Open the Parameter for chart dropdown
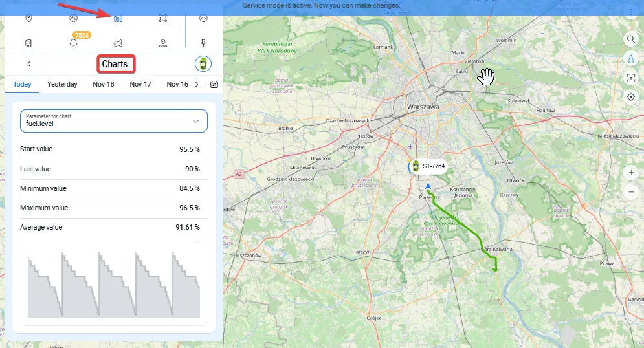 (114, 121)
